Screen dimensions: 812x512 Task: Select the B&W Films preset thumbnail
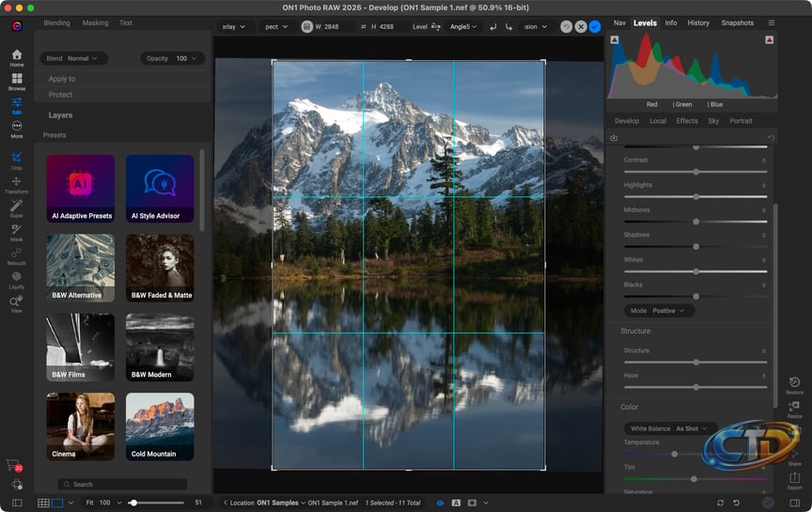(x=80, y=348)
